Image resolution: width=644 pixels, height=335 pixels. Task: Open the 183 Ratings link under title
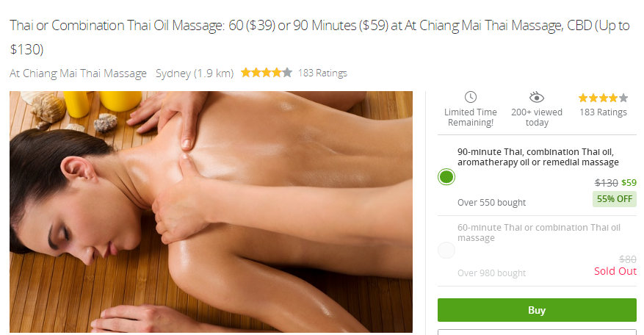coord(322,73)
